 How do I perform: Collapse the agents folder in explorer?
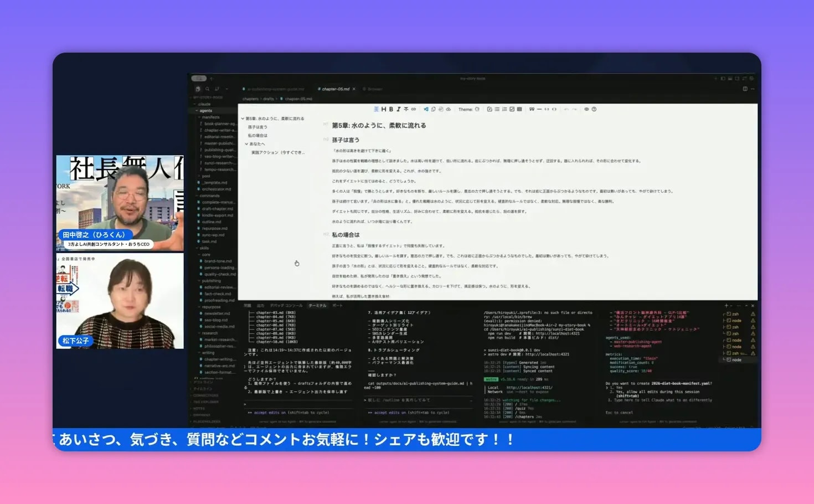pos(197,111)
